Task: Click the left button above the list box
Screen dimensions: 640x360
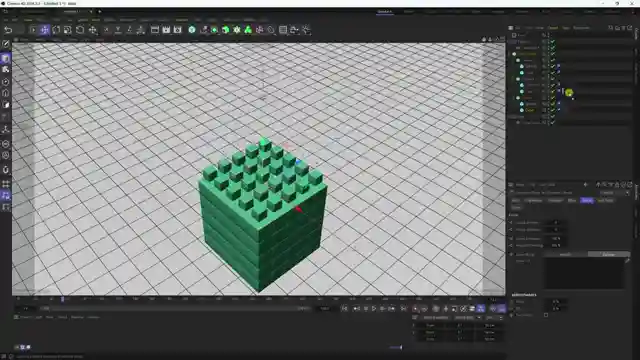Action: pyautogui.click(x=566, y=254)
